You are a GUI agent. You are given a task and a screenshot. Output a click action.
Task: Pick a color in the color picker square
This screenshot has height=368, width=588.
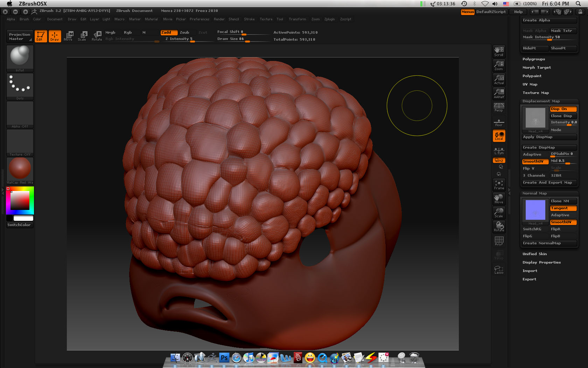coord(20,200)
